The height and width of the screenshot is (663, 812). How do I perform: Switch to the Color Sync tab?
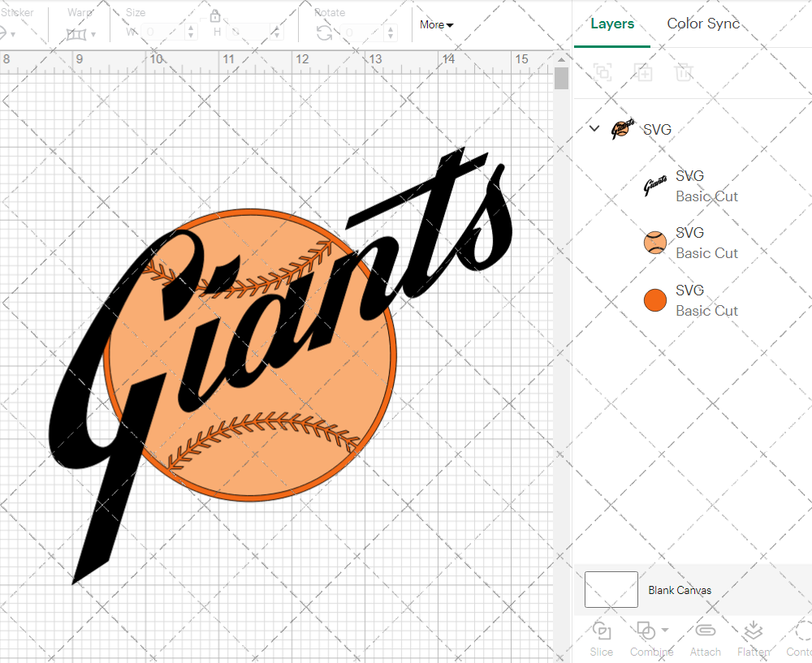coord(703,24)
